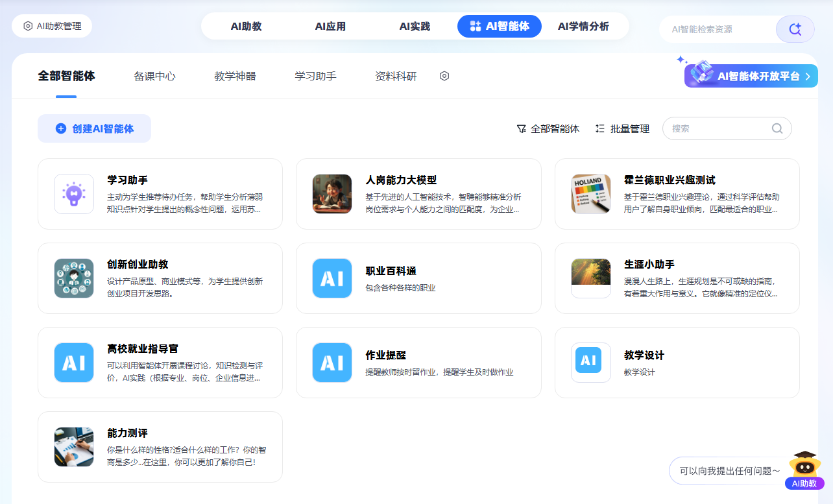Click the 创新创业助教 agent icon
This screenshot has width=833, height=504.
(74, 278)
